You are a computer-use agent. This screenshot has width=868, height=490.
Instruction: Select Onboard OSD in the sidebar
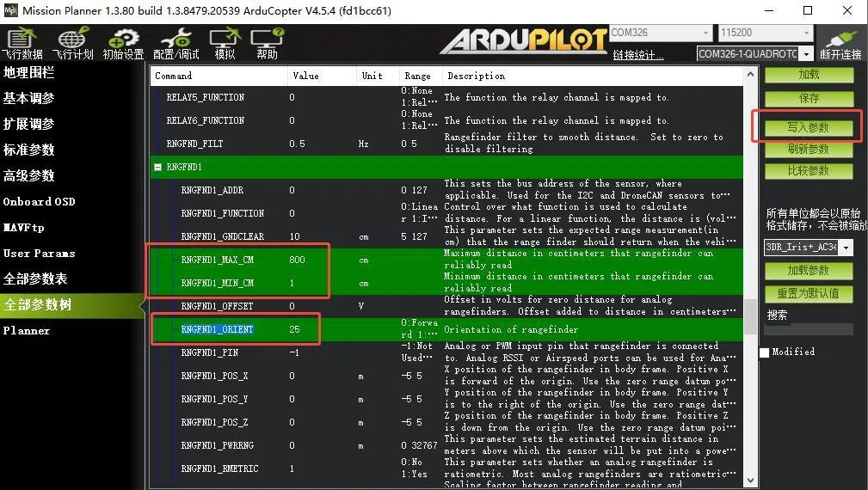39,201
